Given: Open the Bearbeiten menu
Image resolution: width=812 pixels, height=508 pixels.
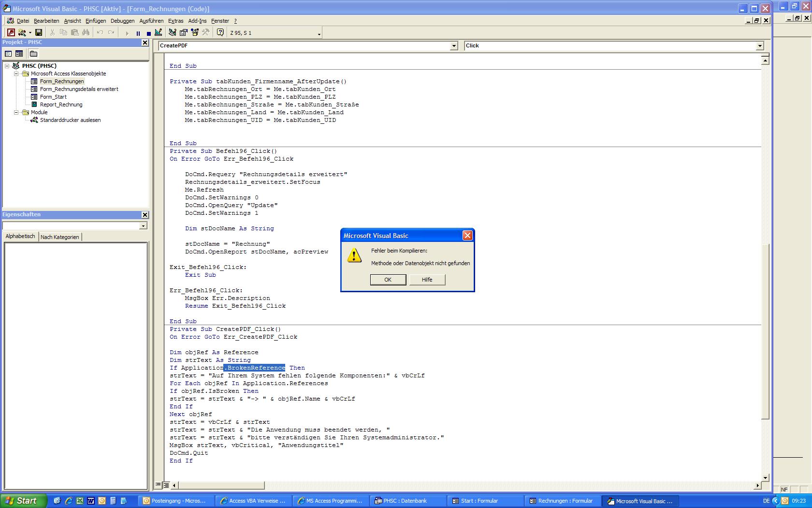Looking at the screenshot, I should tap(46, 21).
